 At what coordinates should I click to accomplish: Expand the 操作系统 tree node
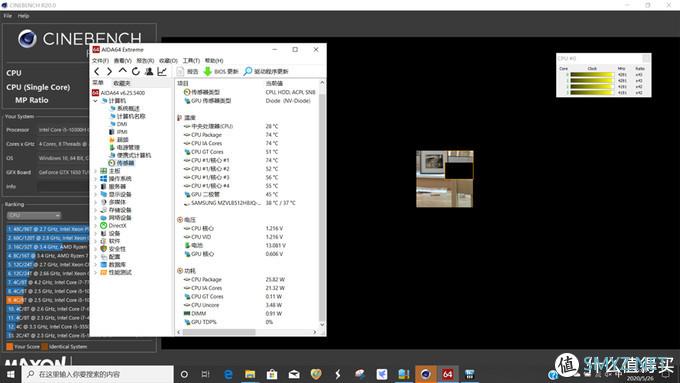[95, 179]
